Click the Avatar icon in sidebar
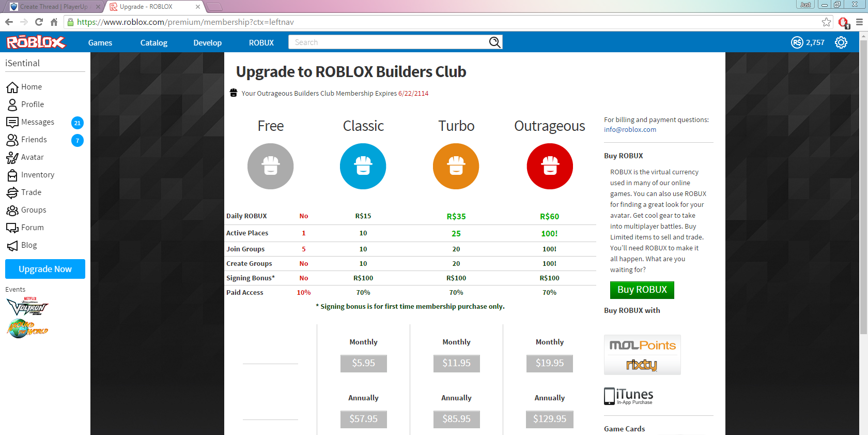Image resolution: width=868 pixels, height=435 pixels. tap(12, 157)
